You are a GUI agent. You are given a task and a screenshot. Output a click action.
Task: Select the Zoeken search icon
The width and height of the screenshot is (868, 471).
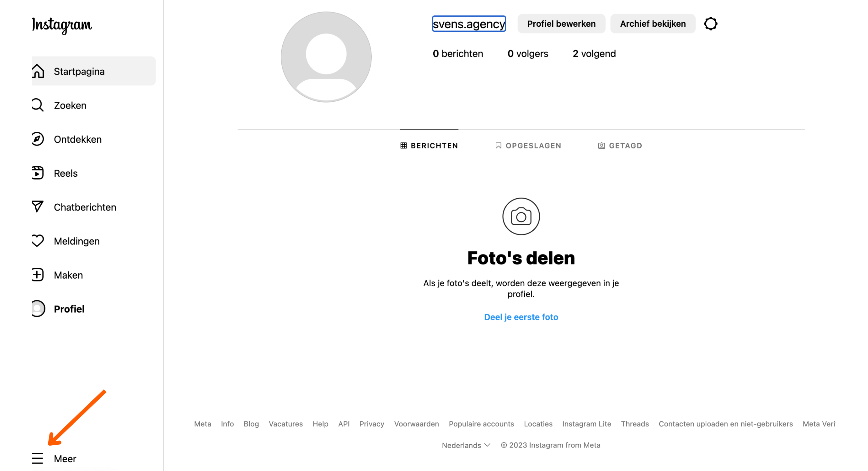point(37,105)
